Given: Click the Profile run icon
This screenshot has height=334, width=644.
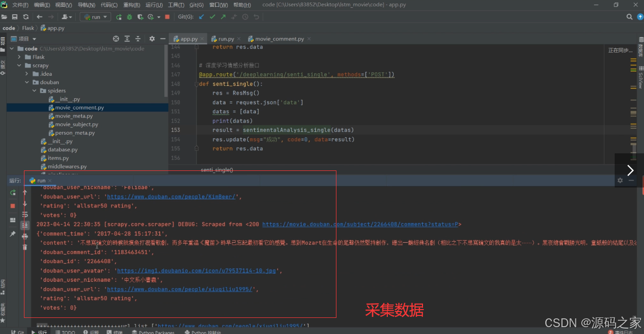Looking at the screenshot, I should (152, 17).
